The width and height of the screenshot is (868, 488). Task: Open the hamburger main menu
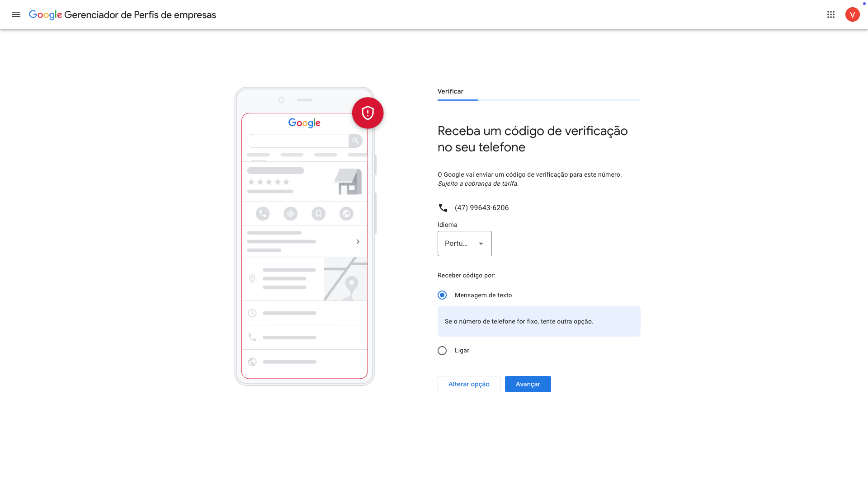(16, 14)
